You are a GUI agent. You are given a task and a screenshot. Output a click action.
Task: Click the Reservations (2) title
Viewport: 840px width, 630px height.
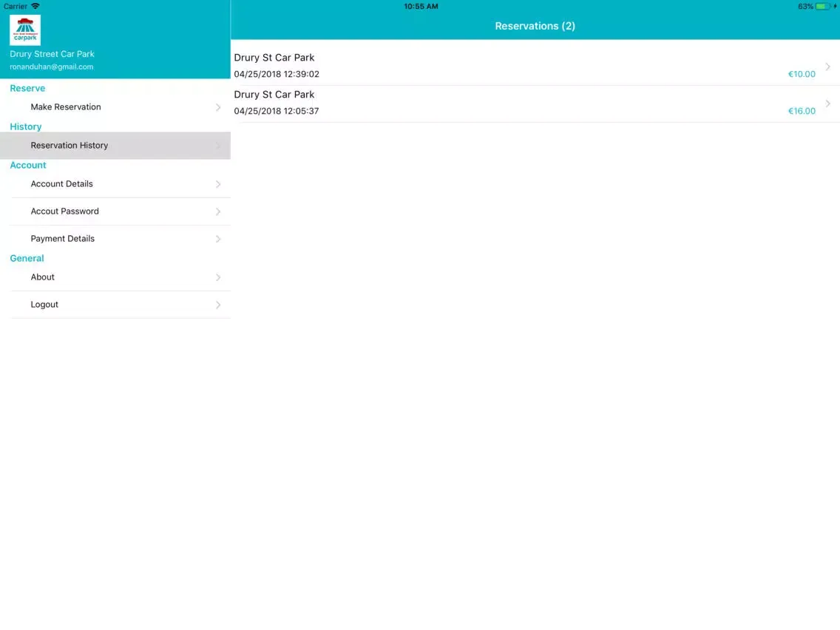pyautogui.click(x=535, y=26)
